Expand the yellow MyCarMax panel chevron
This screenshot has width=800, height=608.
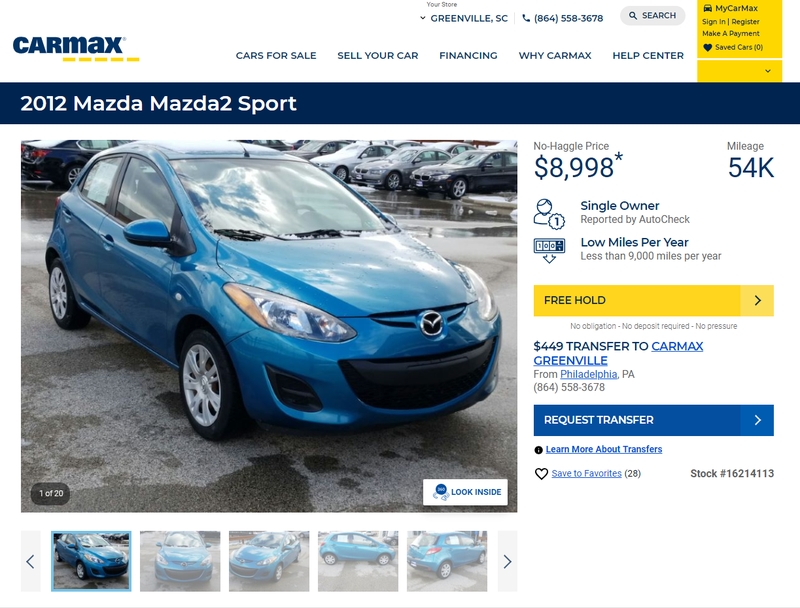pyautogui.click(x=767, y=71)
